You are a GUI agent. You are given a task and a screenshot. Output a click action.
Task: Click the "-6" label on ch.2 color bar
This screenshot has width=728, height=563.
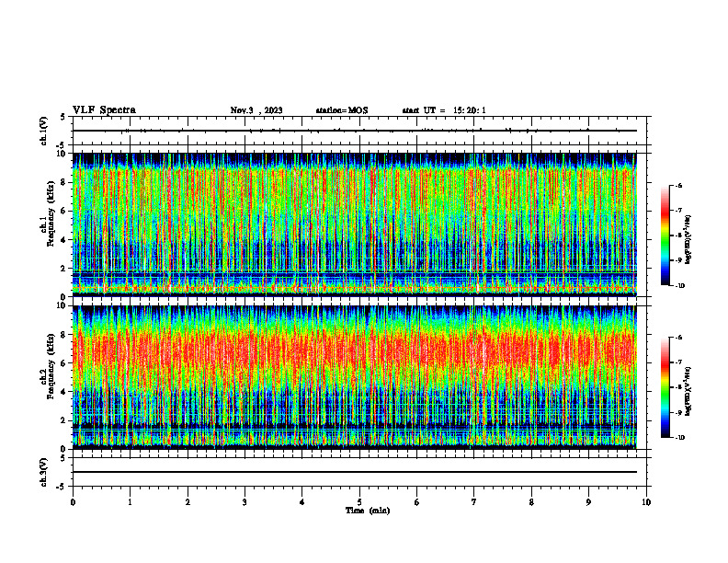point(678,338)
